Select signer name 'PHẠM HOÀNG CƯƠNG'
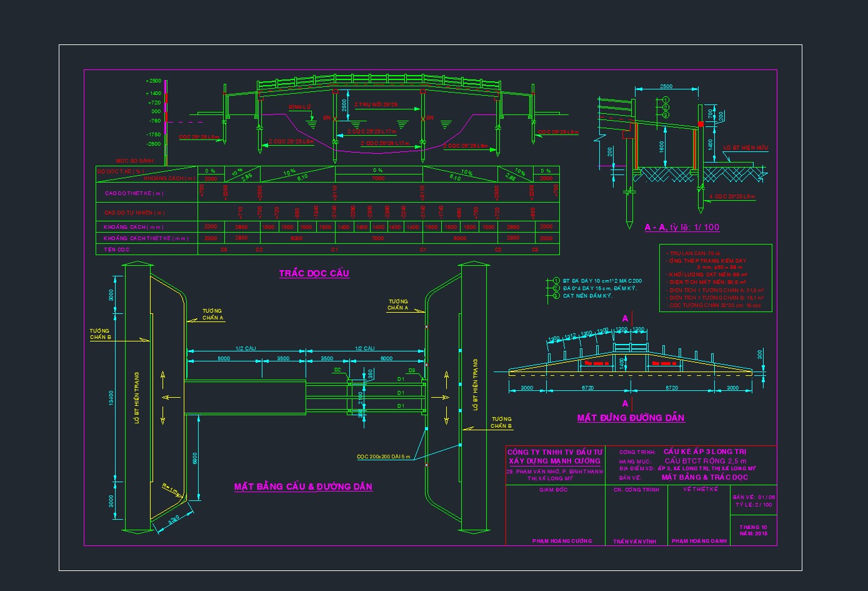 click(562, 541)
